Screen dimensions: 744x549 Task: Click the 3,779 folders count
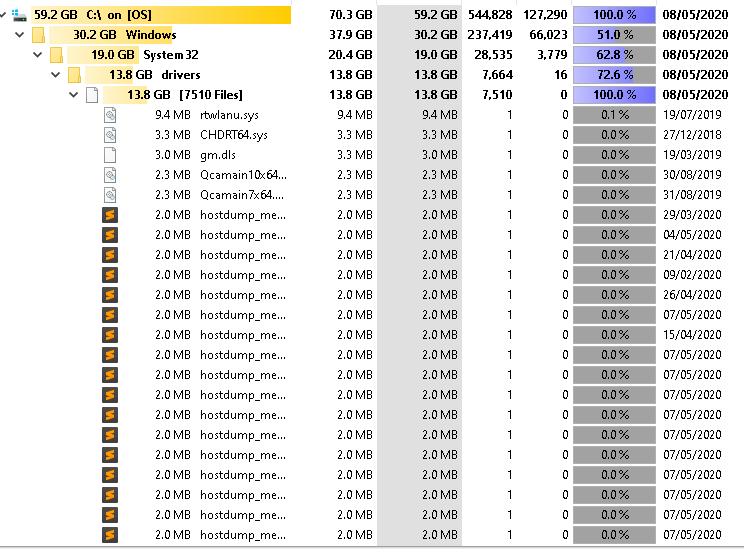[552, 55]
